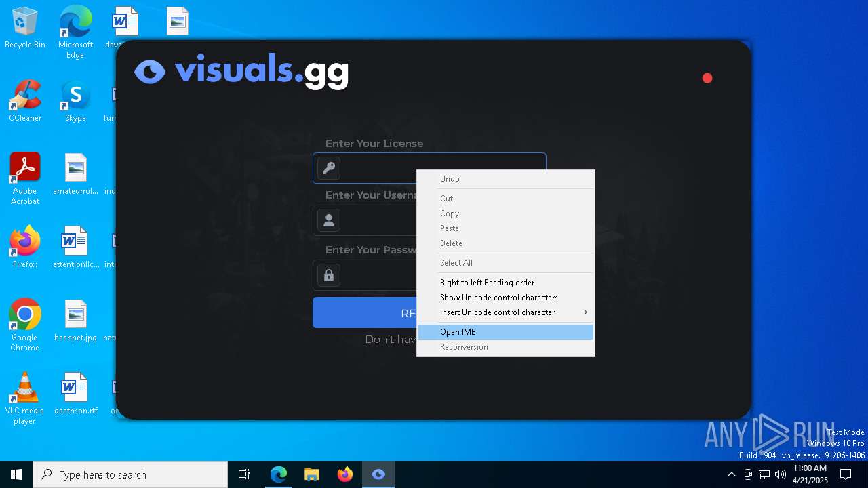Image resolution: width=868 pixels, height=488 pixels.
Task: Click the taskbar search box
Action: pyautogui.click(x=130, y=474)
